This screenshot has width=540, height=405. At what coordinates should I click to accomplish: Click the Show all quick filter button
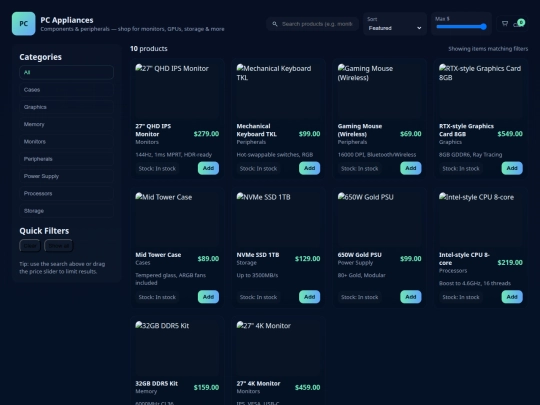pos(59,246)
